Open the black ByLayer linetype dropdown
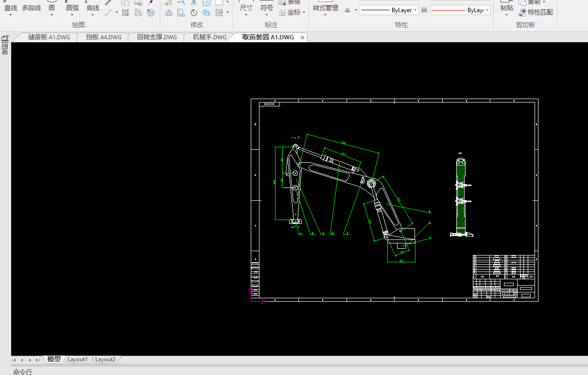 [388, 10]
